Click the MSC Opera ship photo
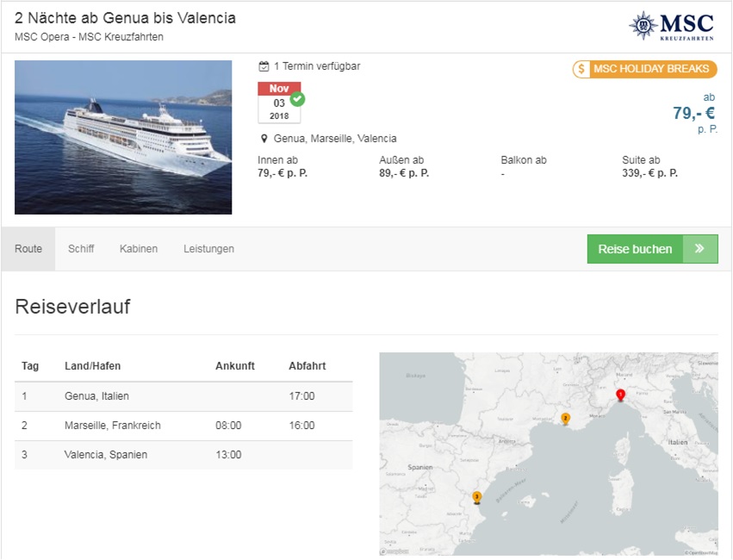The width and height of the screenshot is (733, 560). (x=123, y=138)
